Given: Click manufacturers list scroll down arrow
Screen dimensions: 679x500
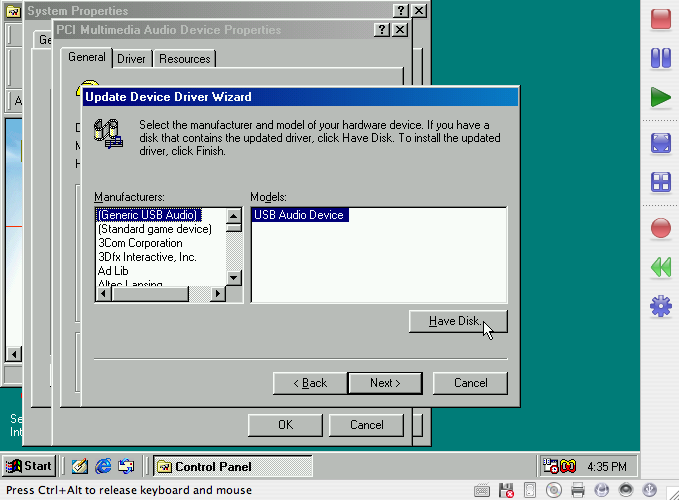Looking at the screenshot, I should [x=234, y=277].
